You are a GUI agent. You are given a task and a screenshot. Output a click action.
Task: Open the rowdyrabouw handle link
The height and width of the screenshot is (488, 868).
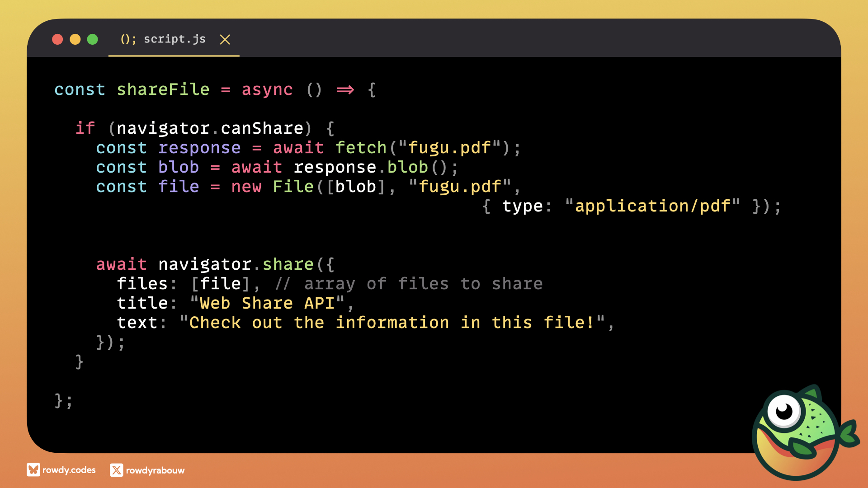point(155,470)
